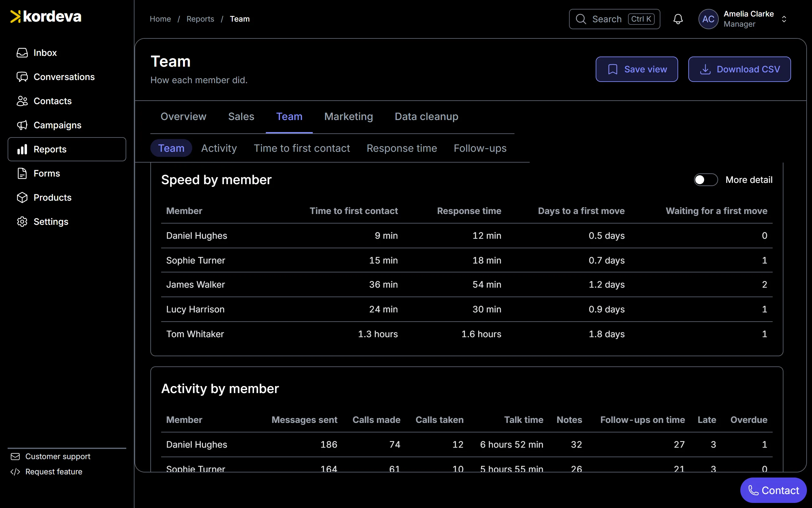812x508 pixels.
Task: Click Daniel Hughes in Speed by member
Action: pos(197,236)
